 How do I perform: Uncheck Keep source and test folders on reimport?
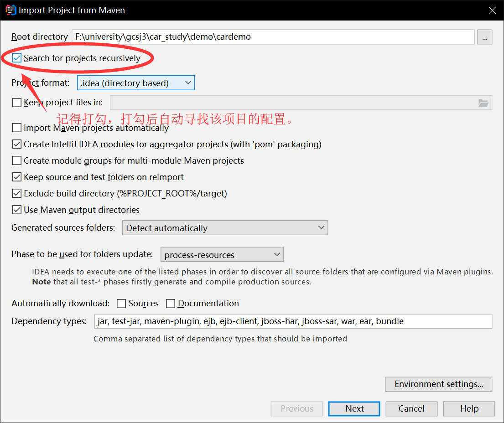click(17, 177)
